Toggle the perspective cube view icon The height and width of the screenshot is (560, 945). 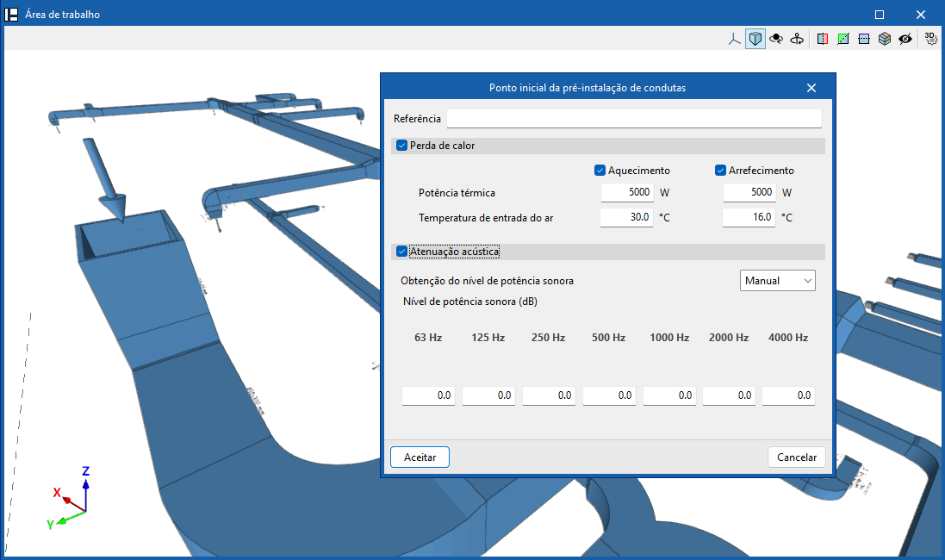[755, 39]
